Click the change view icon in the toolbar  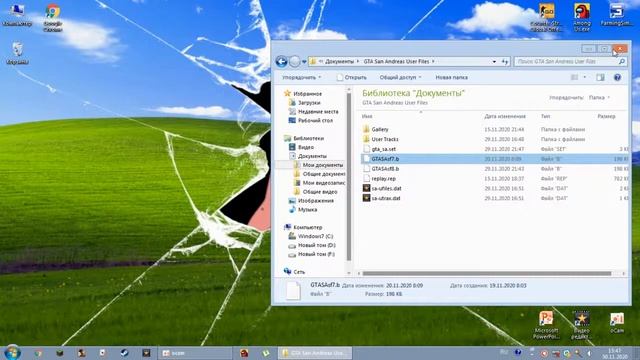pyautogui.click(x=574, y=77)
